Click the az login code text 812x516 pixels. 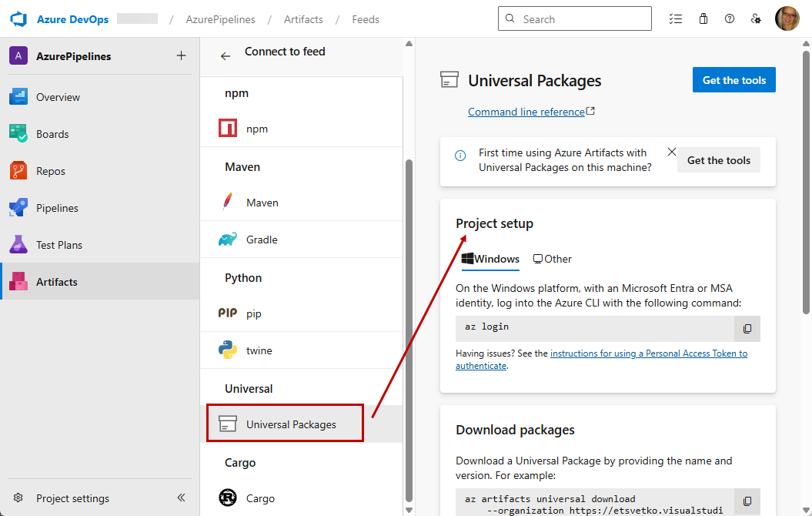click(x=486, y=327)
